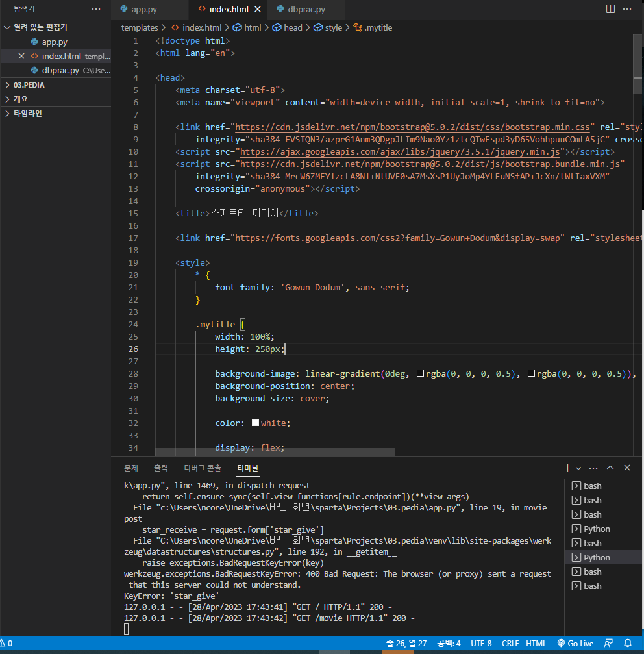Open explorer panel more actions ellipsis
The width and height of the screenshot is (644, 654).
click(x=96, y=8)
